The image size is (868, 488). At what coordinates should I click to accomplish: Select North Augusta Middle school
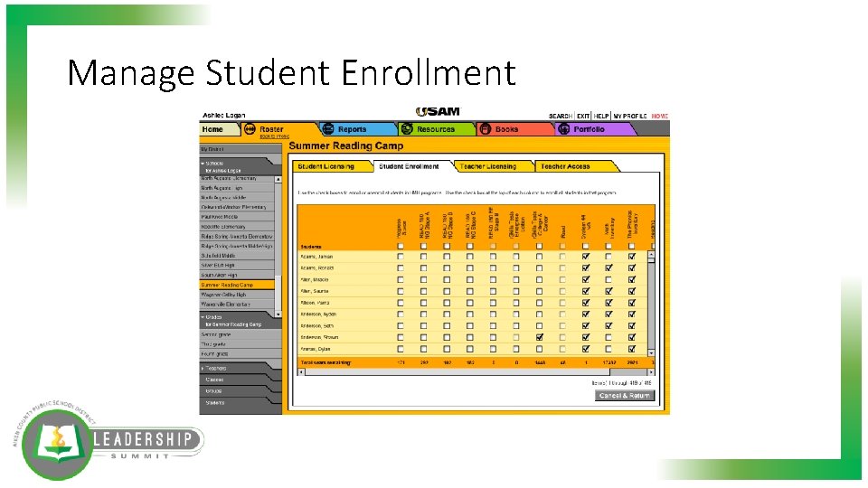point(237,198)
